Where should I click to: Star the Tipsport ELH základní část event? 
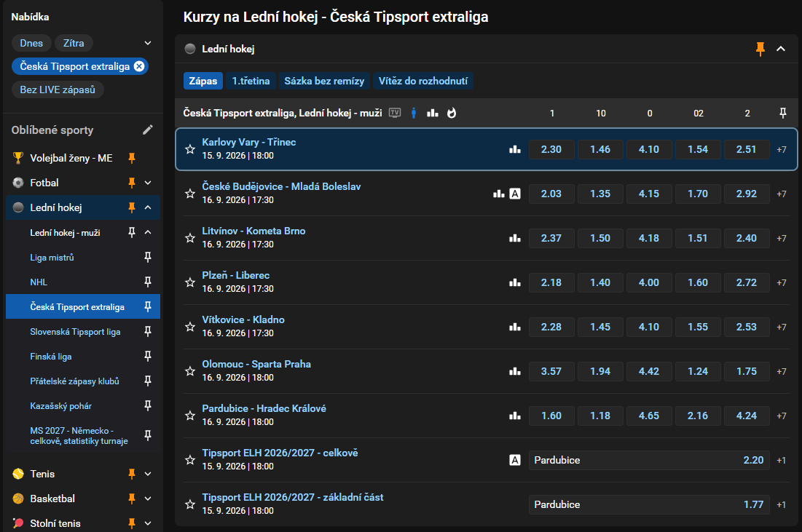[x=190, y=504]
